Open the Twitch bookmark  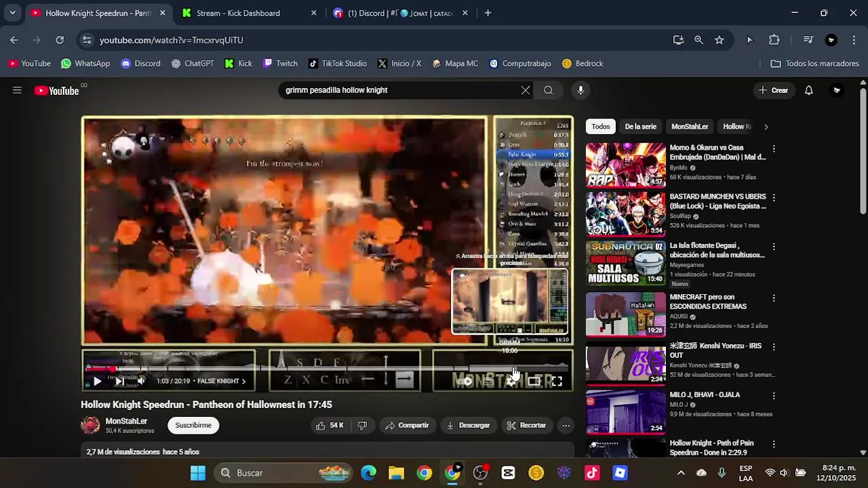[280, 64]
